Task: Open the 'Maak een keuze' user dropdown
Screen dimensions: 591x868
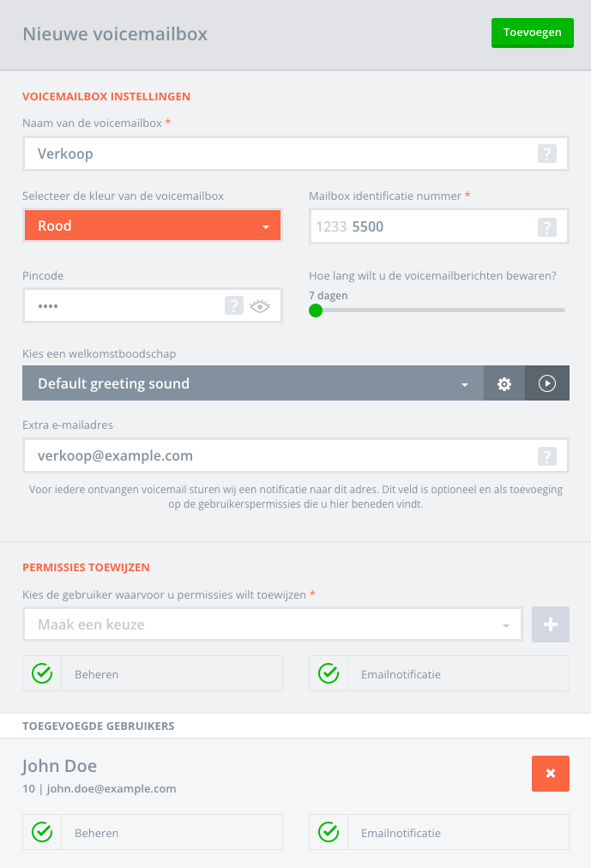Action: tap(273, 625)
